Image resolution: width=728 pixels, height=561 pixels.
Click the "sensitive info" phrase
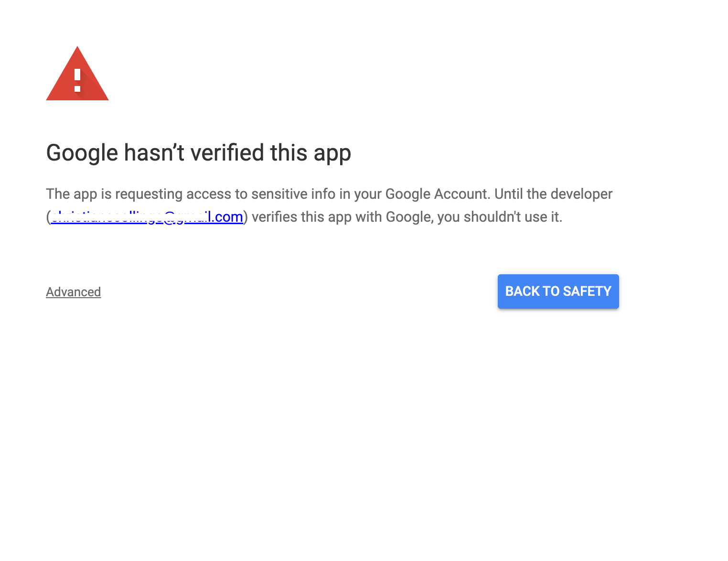(x=293, y=194)
